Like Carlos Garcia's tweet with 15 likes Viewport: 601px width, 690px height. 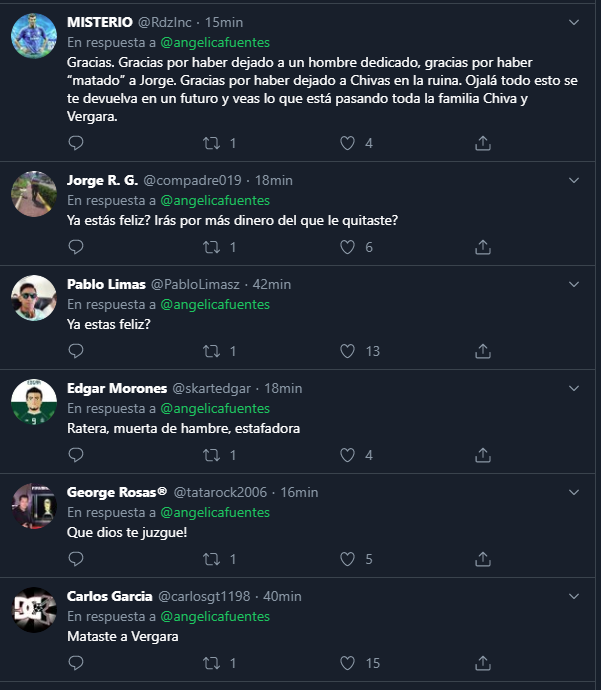[x=348, y=663]
